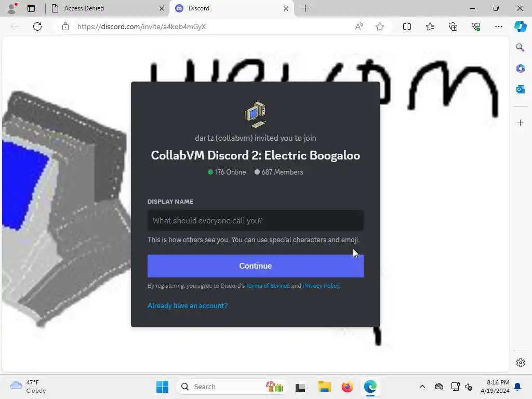
Task: Open the notifications bell icon
Action: 517,387
